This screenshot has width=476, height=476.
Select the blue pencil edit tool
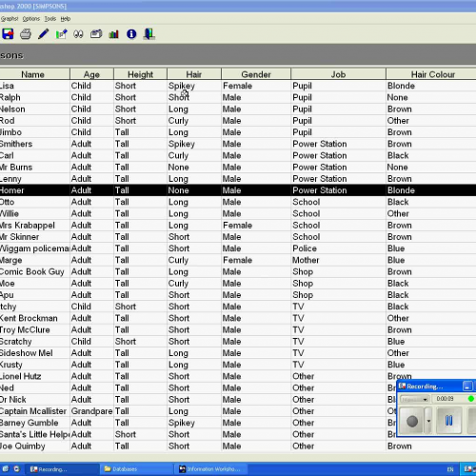click(43, 34)
